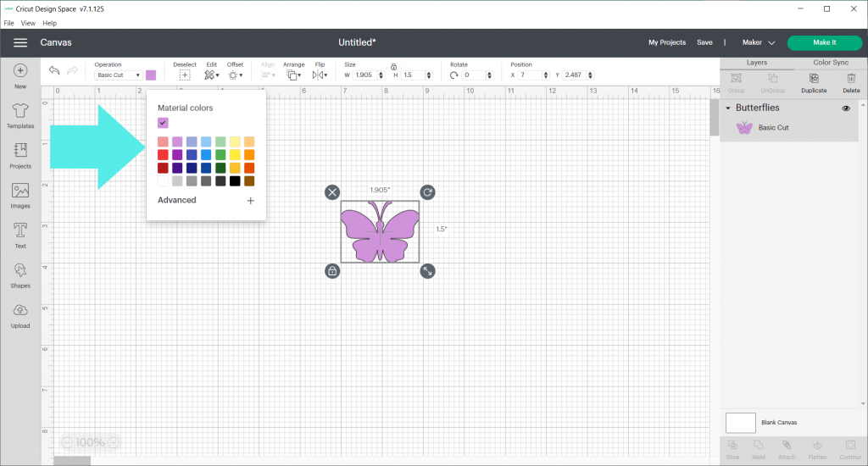Pick the yellow material color
This screenshot has width=868, height=466.
tap(235, 155)
